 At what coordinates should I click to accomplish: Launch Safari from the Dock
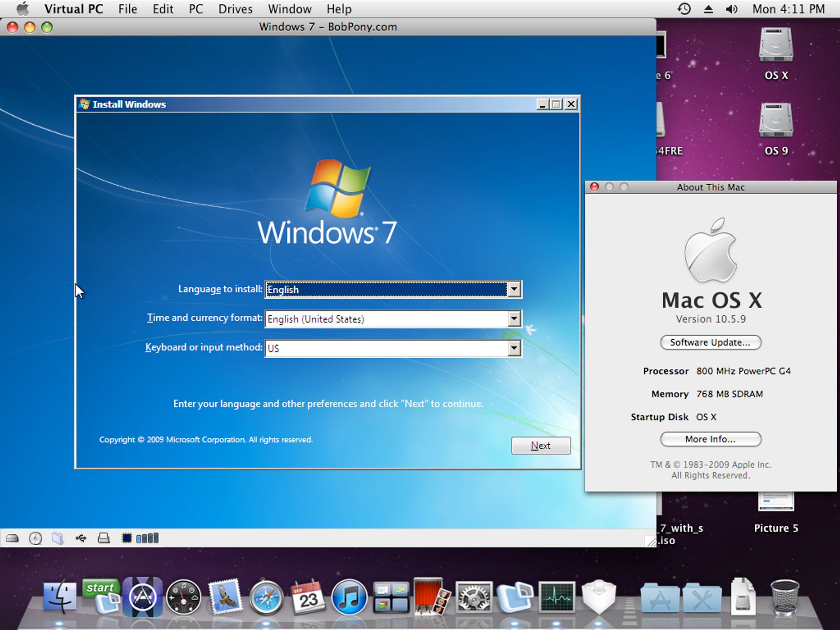point(266,597)
